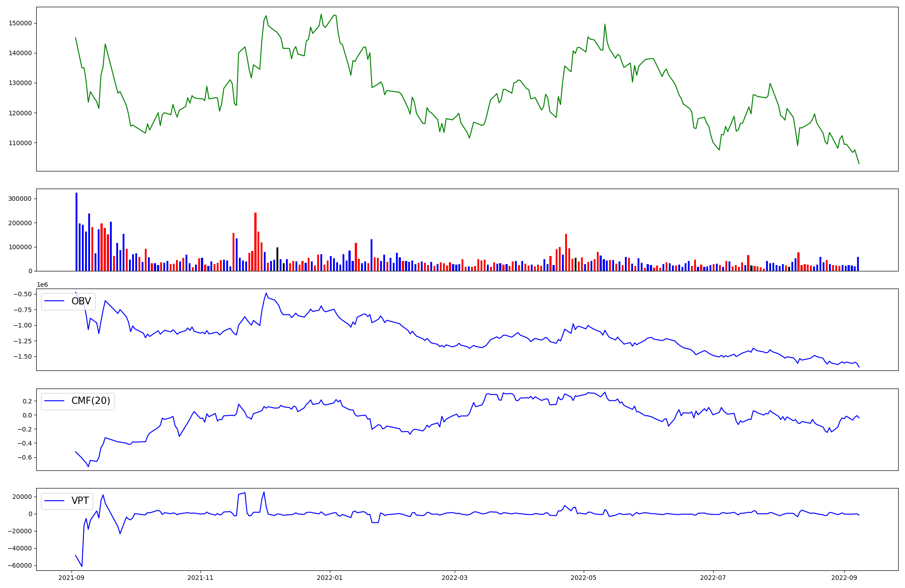Click the 2022-07 date tick label
Screen dimensions: 905x588
(713, 577)
